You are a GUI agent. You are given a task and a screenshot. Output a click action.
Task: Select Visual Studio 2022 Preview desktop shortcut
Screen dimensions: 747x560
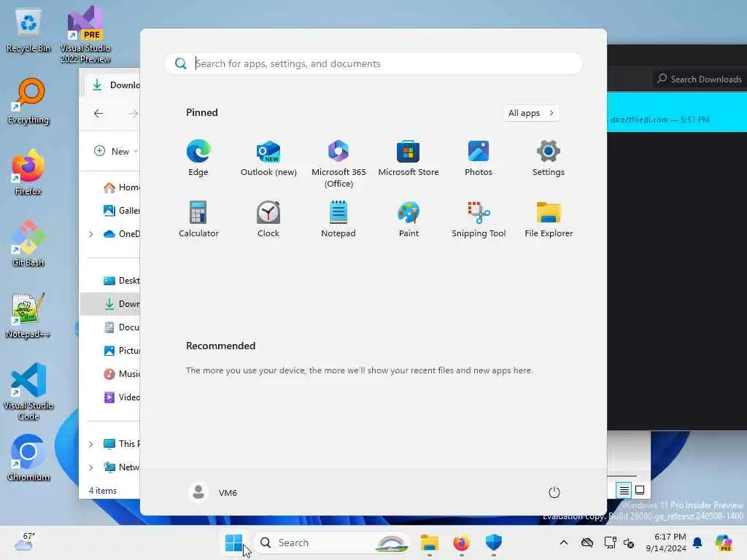click(85, 34)
